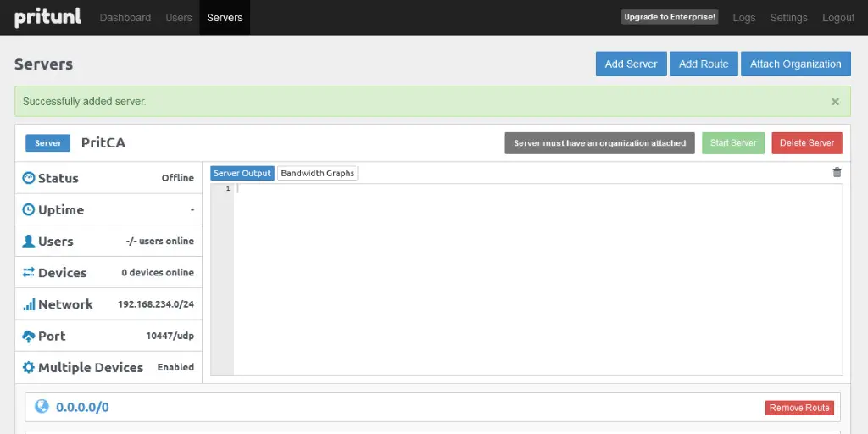Open the Logs page
This screenshot has width=868, height=434.
(744, 18)
